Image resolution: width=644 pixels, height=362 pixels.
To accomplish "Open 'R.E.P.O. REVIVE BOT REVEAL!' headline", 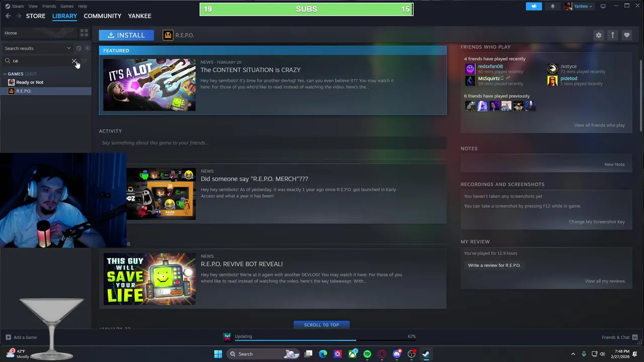I will click(x=242, y=264).
